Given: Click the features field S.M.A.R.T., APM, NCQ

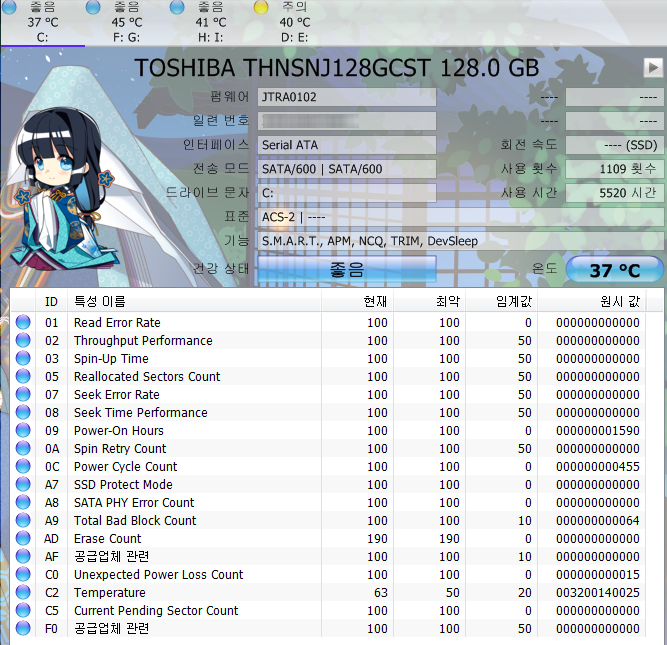Looking at the screenshot, I should tap(460, 241).
